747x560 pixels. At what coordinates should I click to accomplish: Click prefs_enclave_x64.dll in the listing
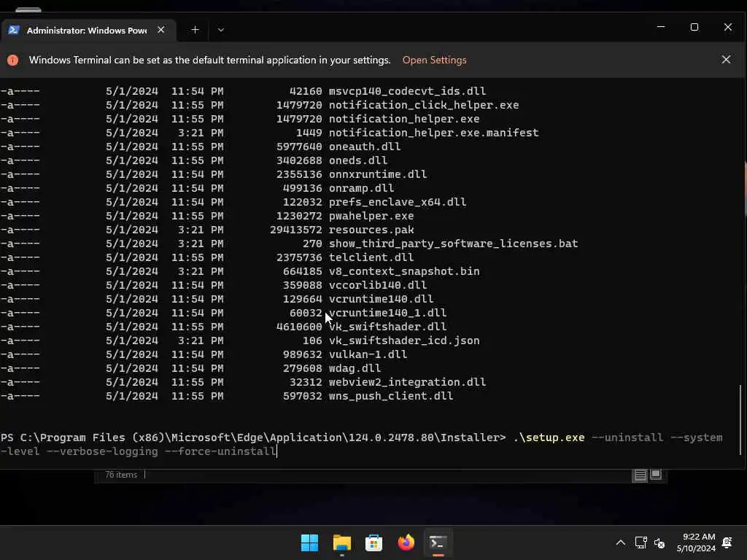pos(398,202)
